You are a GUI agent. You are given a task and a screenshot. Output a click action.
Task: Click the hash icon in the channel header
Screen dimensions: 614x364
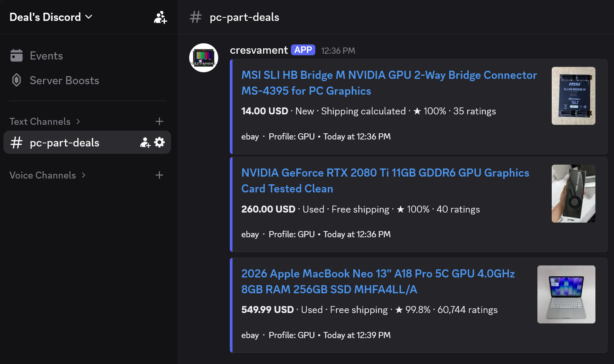196,17
